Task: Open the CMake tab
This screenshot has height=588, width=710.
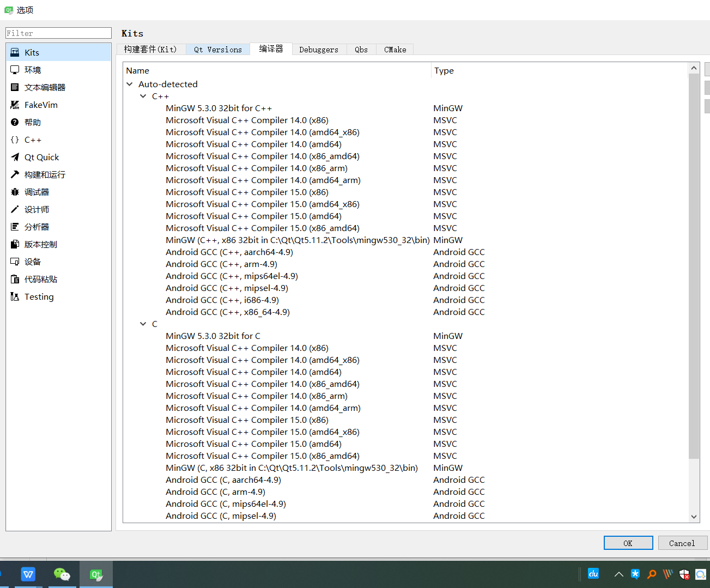Action: 395,49
